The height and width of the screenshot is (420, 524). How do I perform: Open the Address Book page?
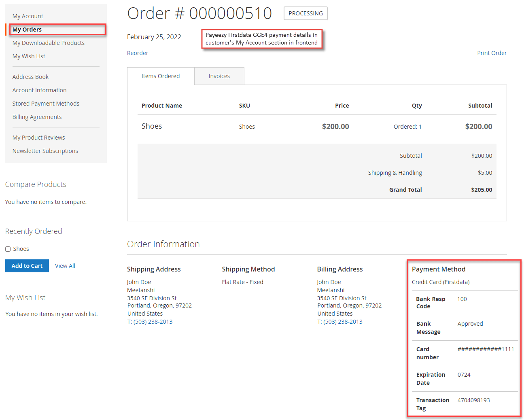(30, 76)
